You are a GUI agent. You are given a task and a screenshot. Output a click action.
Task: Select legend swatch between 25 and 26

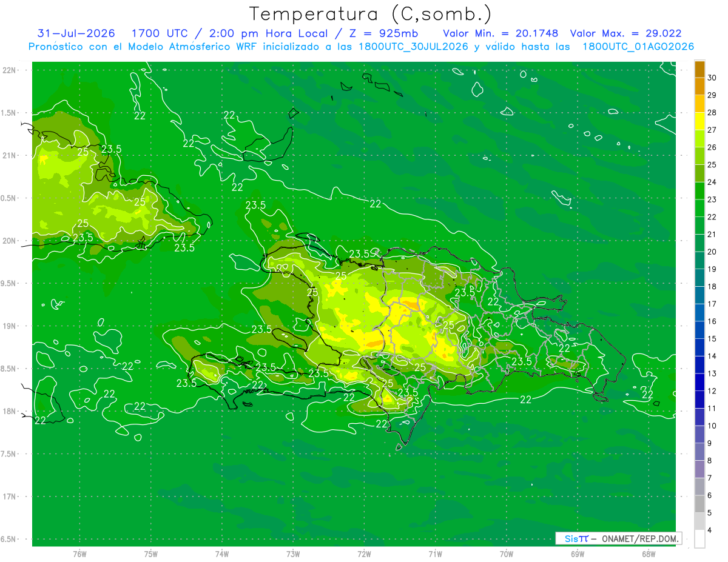pyautogui.click(x=699, y=156)
